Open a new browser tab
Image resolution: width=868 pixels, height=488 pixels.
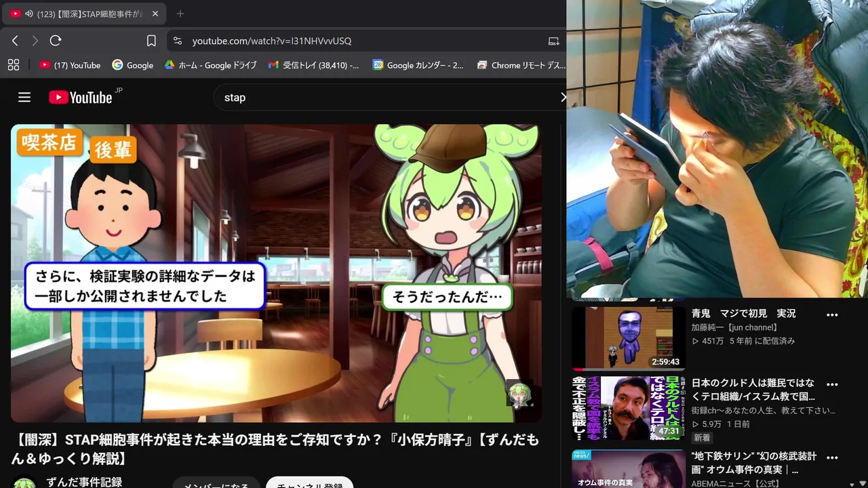tap(180, 14)
